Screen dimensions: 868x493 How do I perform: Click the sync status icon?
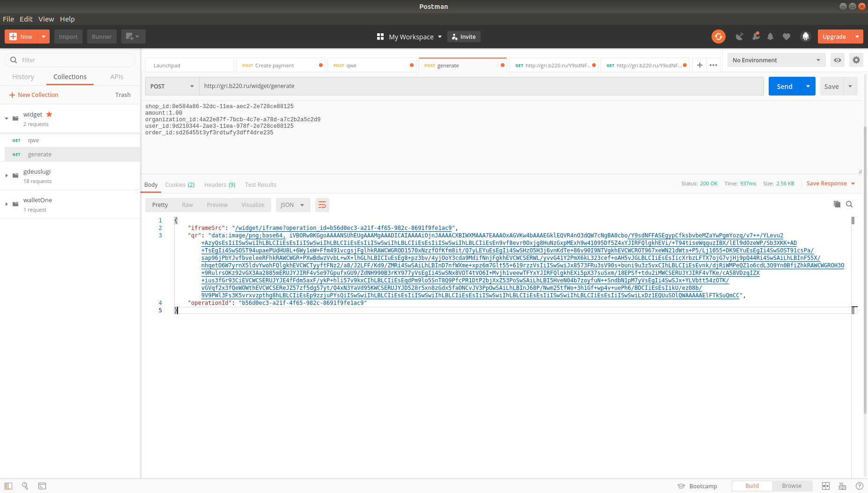tap(718, 37)
